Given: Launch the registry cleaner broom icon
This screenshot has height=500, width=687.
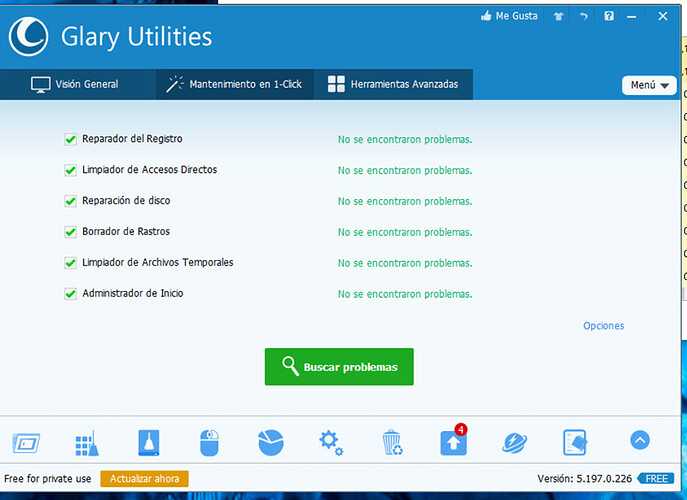Looking at the screenshot, I should (87, 443).
